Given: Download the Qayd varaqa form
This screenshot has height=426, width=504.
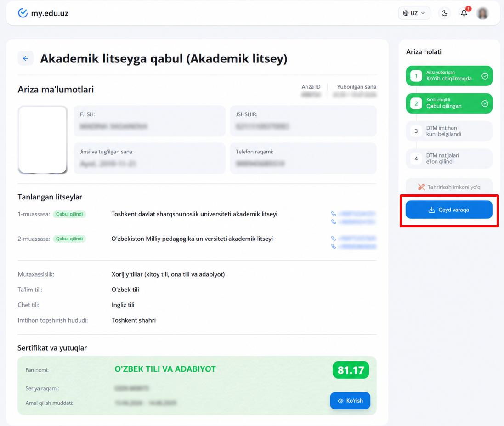Looking at the screenshot, I should (x=449, y=210).
